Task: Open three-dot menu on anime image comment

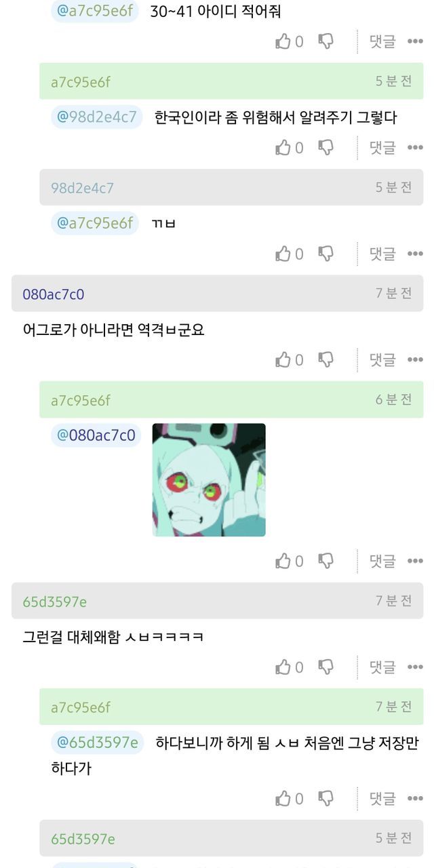Action: 415,561
